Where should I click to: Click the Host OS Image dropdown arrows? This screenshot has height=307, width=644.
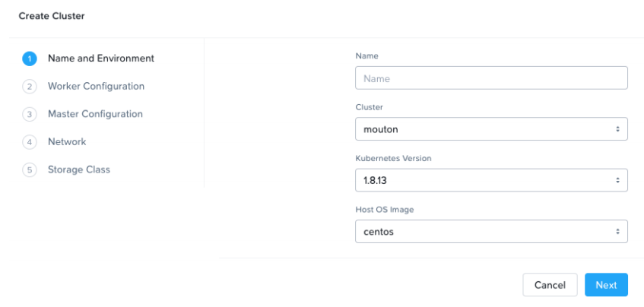click(617, 232)
